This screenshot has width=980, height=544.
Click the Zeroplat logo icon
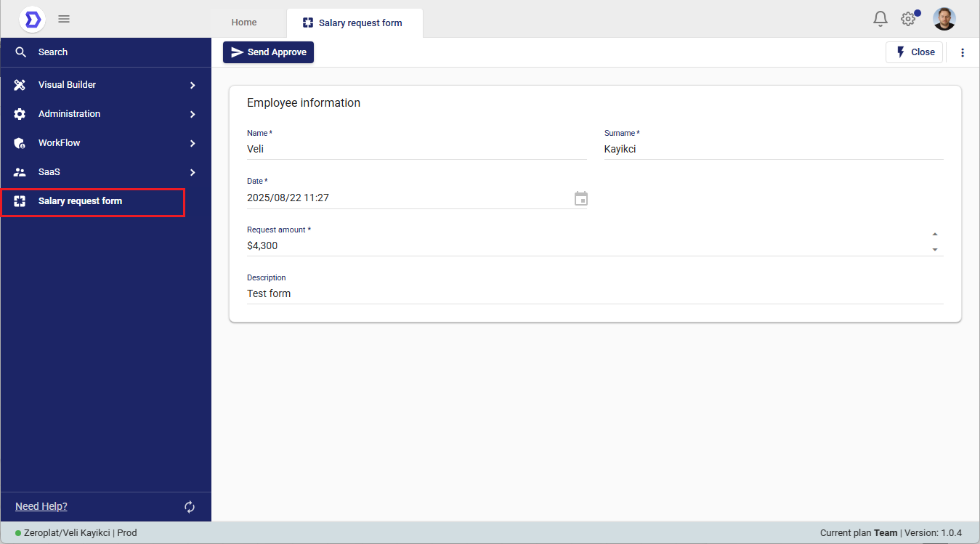click(32, 19)
